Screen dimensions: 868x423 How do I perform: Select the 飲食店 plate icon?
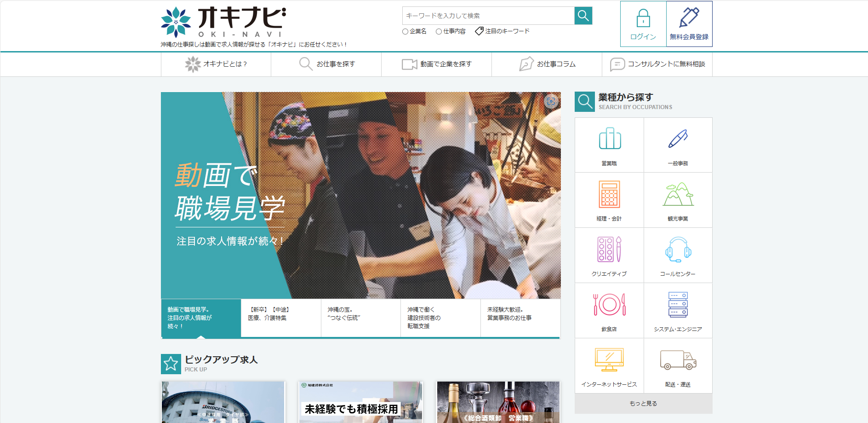pos(610,305)
